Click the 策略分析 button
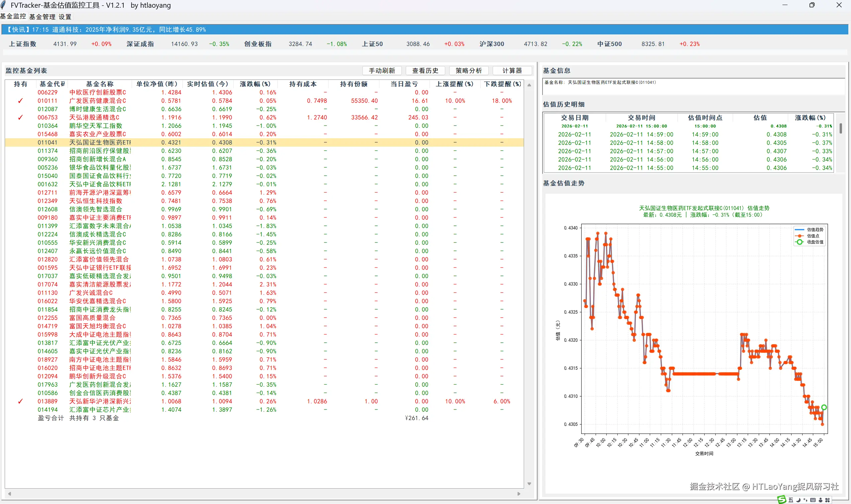The image size is (851, 504). click(x=469, y=71)
